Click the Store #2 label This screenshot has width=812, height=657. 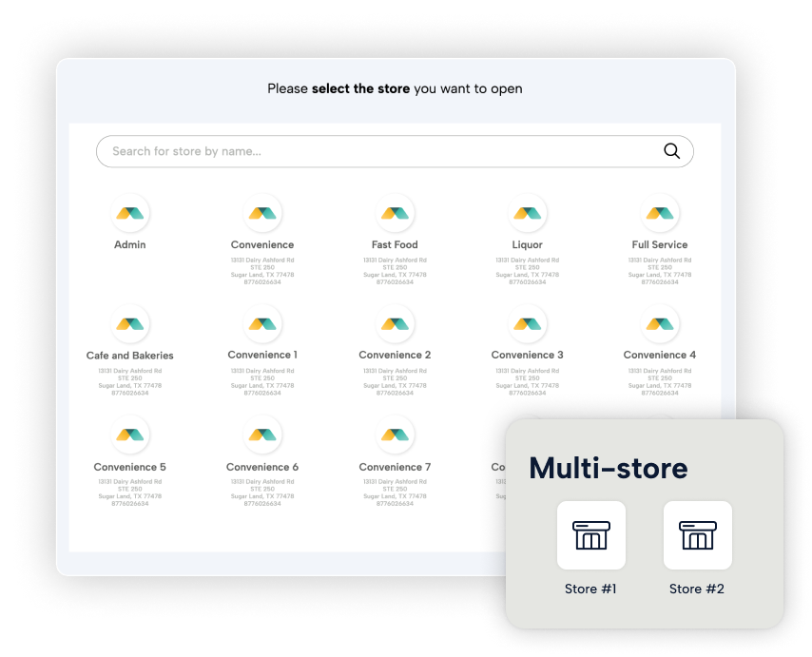[697, 589]
